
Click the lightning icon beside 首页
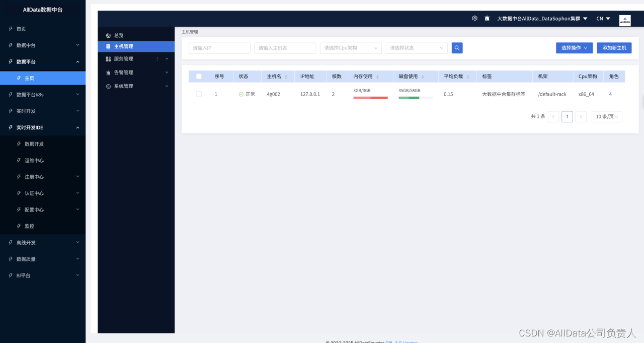click(11, 29)
